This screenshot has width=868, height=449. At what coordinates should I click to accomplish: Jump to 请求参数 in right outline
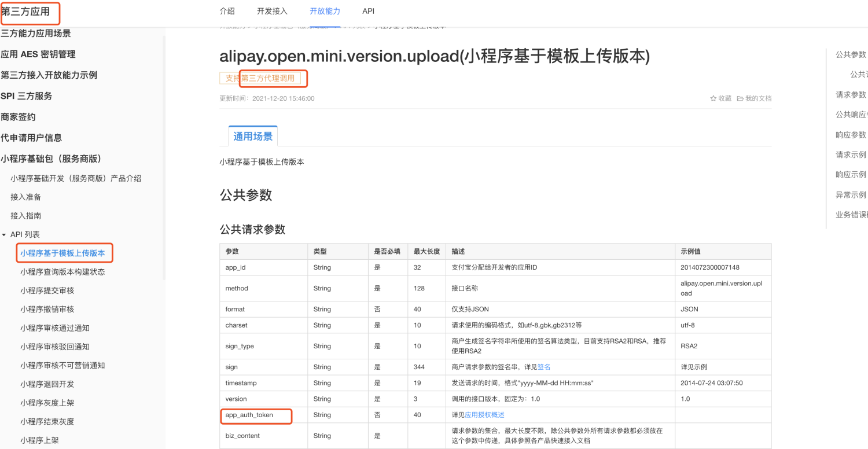pos(851,94)
